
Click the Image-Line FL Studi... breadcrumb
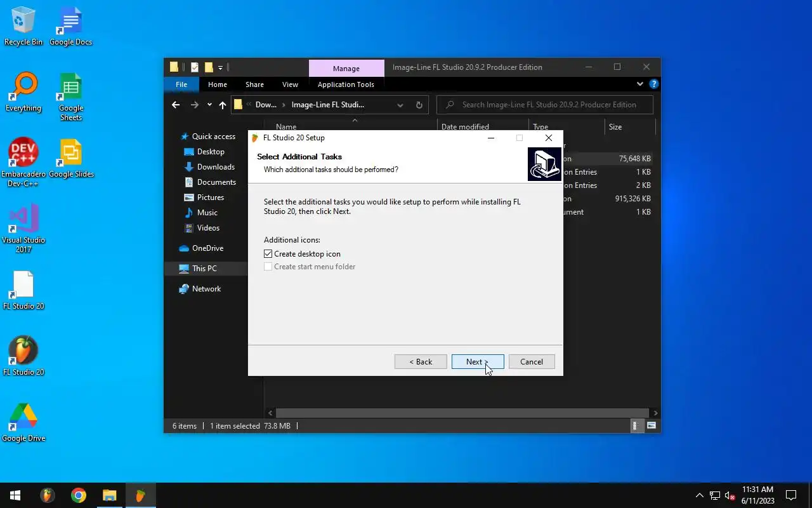(328, 105)
